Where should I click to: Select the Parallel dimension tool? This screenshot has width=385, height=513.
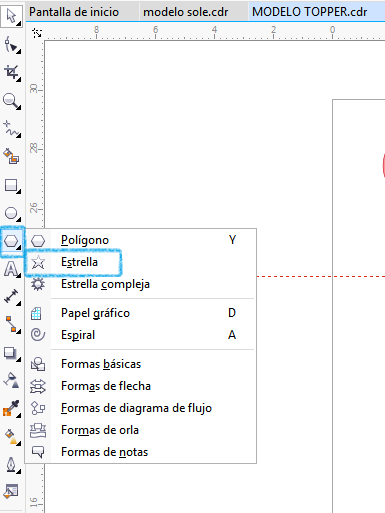(12, 296)
